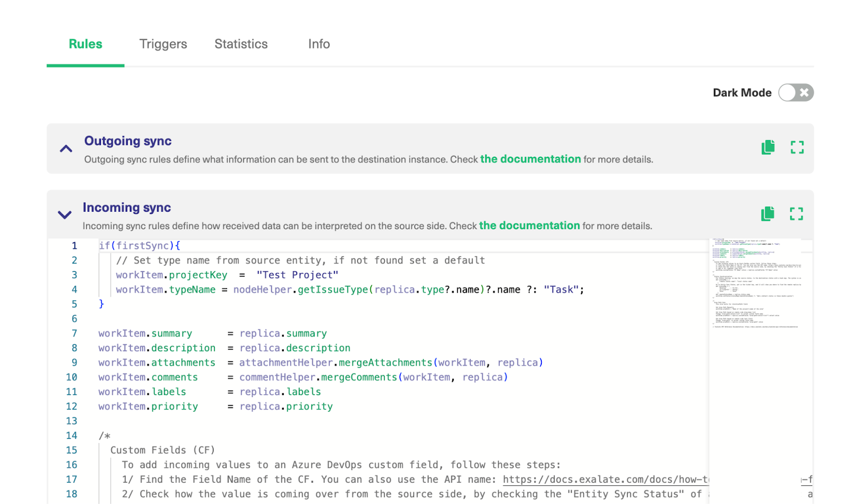Viewport: 855px width, 504px height.
Task: Open the documentation link under Outgoing sync
Action: [530, 159]
